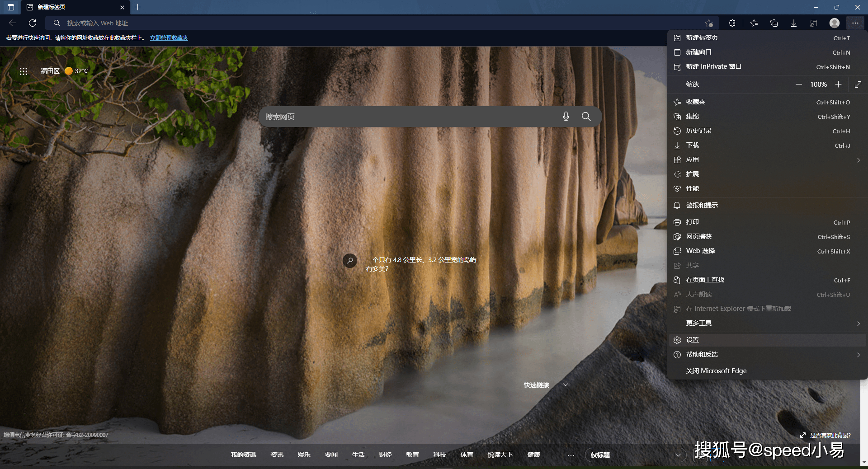Click the 搜索网页 search field
This screenshot has height=469, width=868.
[407, 117]
